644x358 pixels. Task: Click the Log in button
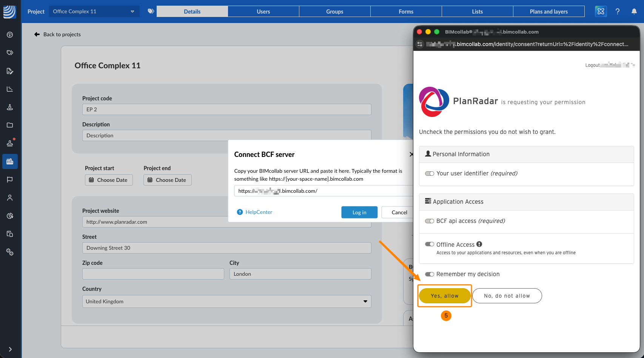click(x=359, y=212)
